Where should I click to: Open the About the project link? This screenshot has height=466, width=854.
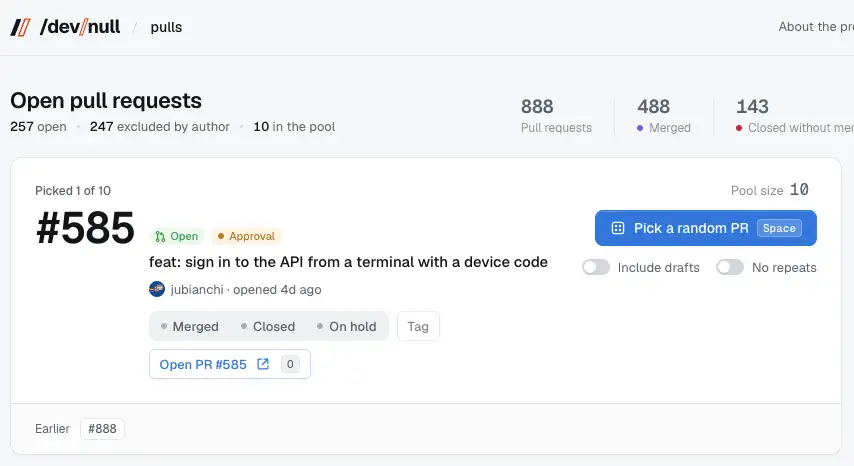pyautogui.click(x=816, y=27)
